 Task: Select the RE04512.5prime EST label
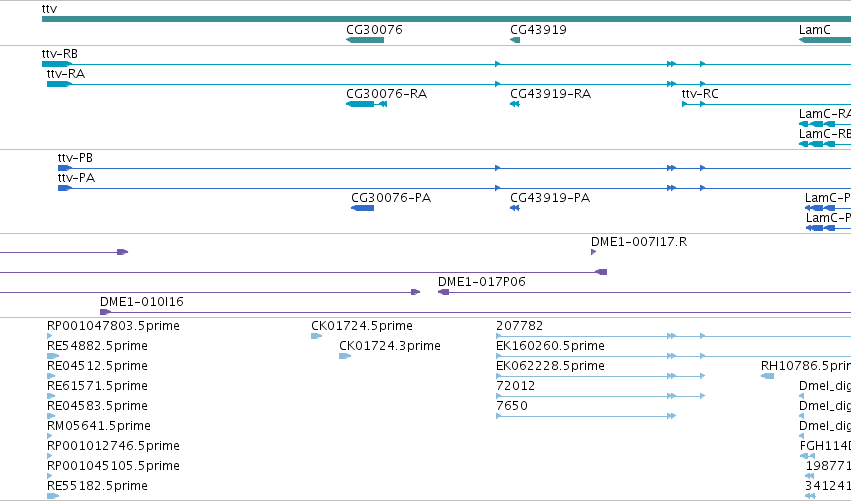point(98,366)
